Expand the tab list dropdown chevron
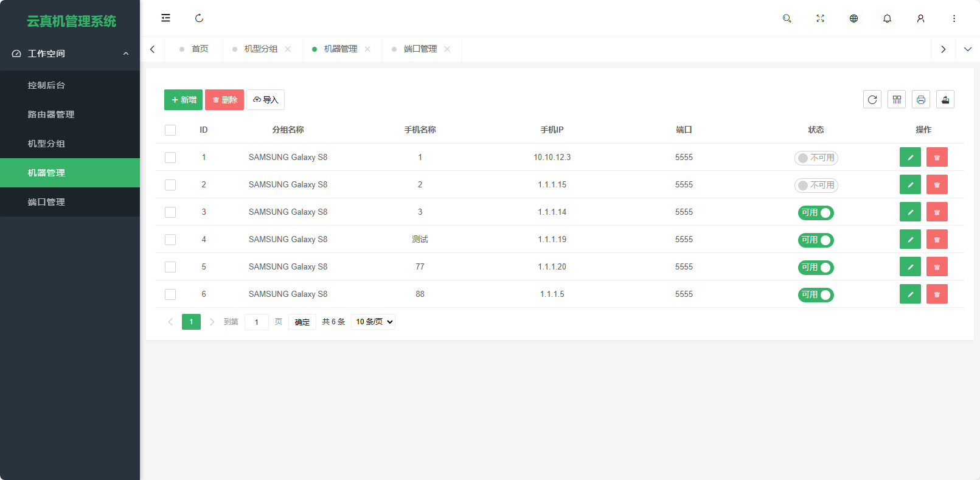Viewport: 980px width, 480px height. [967, 49]
